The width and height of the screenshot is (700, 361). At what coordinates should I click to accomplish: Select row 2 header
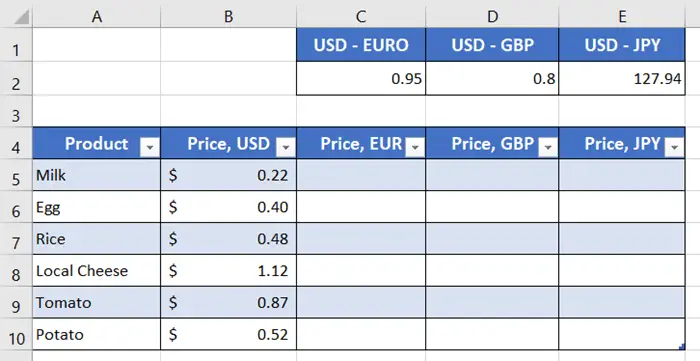click(16, 79)
